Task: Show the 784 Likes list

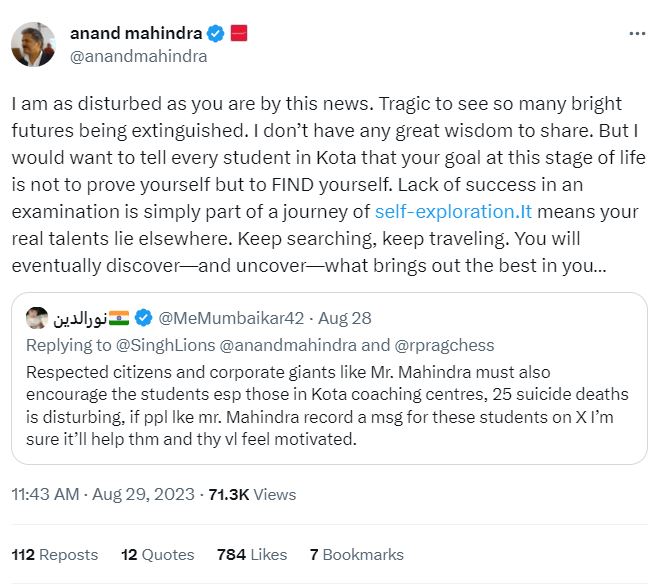Action: tap(251, 554)
